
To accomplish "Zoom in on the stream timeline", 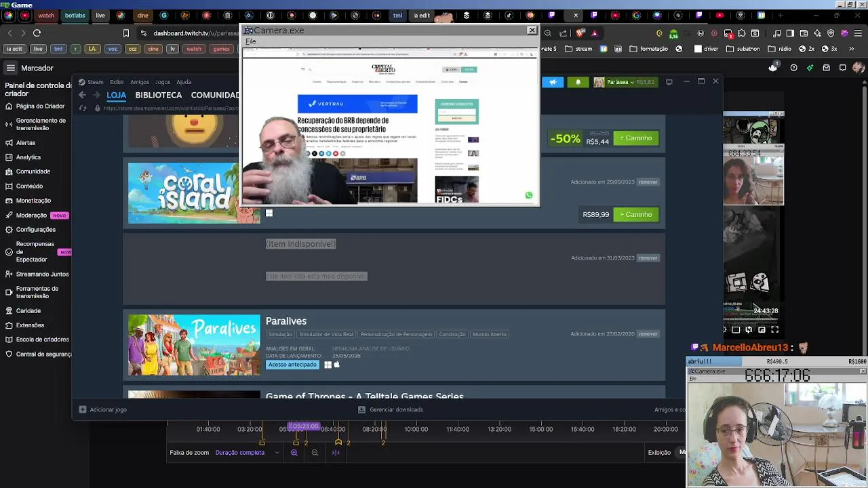I will (294, 453).
